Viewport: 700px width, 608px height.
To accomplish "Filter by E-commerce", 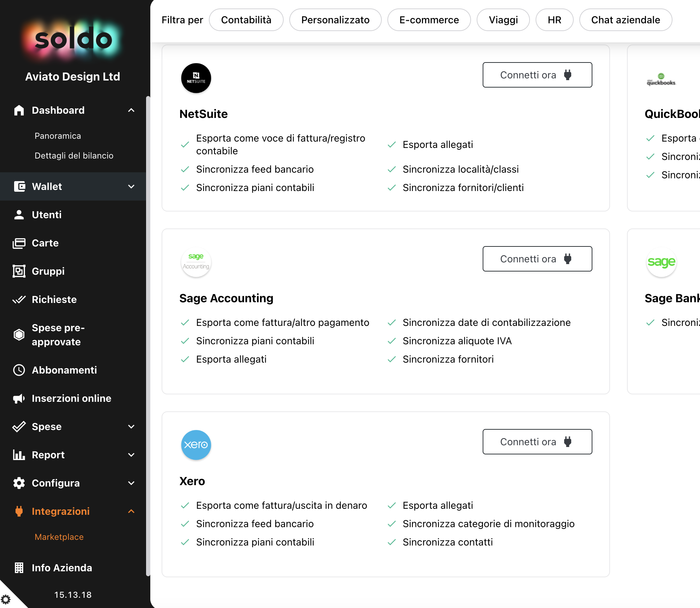I will click(x=429, y=20).
